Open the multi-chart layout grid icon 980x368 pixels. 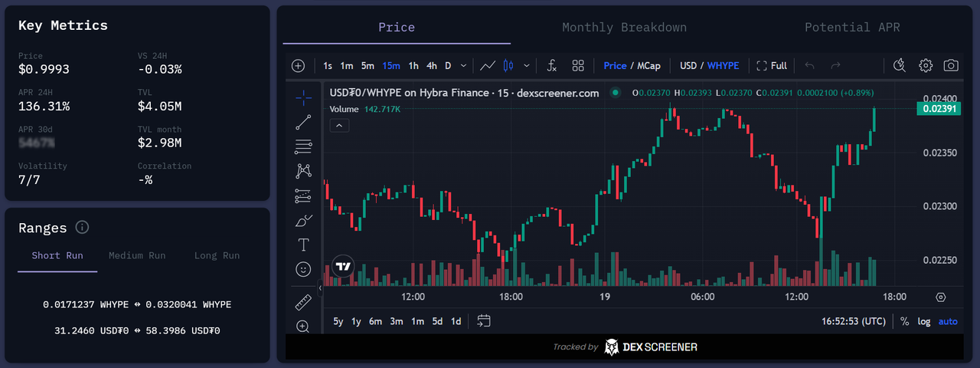tap(578, 66)
